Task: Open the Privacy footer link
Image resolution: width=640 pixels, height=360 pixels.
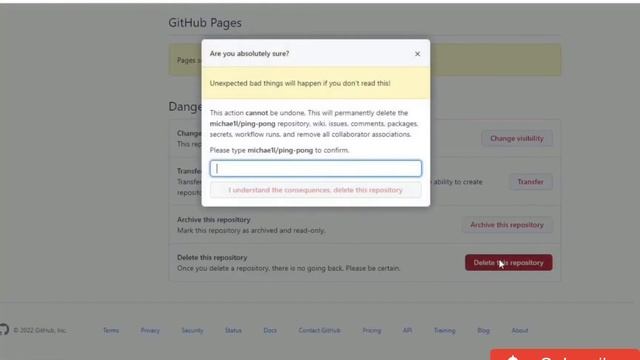Action: point(150,330)
